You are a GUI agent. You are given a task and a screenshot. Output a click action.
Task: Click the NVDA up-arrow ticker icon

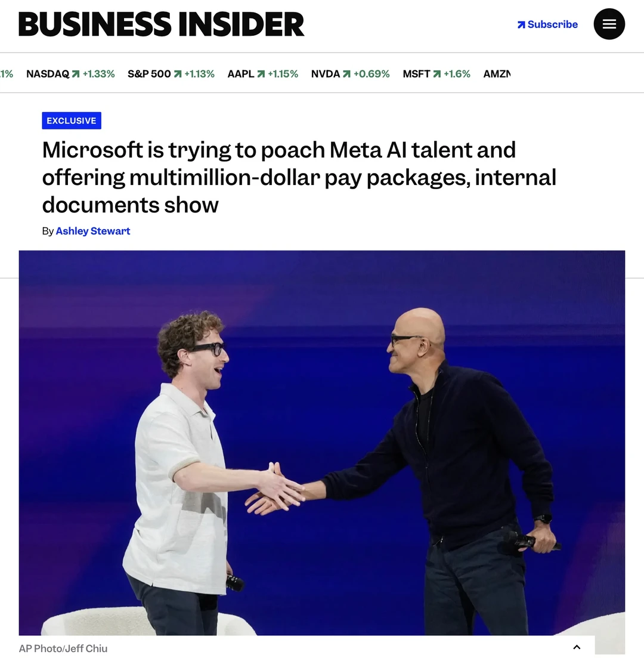[x=346, y=74]
